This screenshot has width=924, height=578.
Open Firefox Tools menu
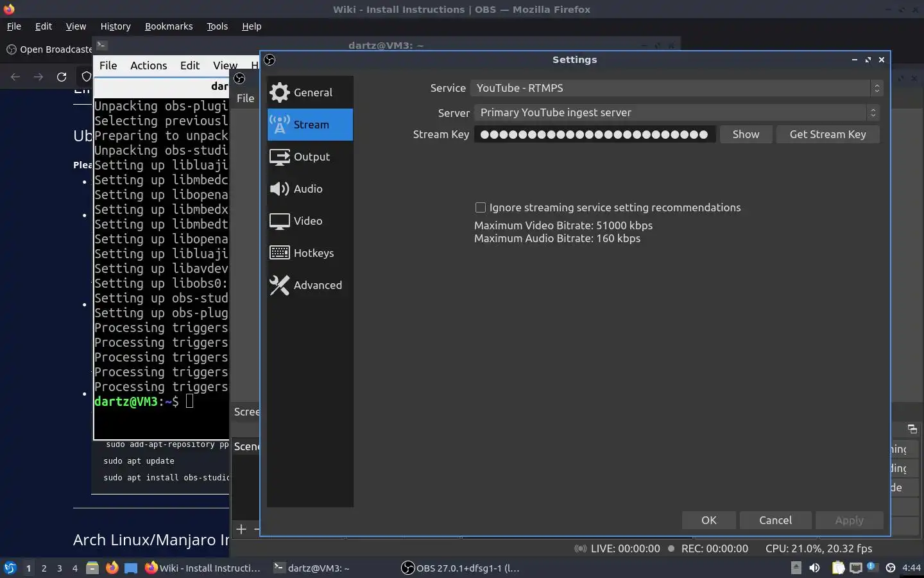point(217,26)
